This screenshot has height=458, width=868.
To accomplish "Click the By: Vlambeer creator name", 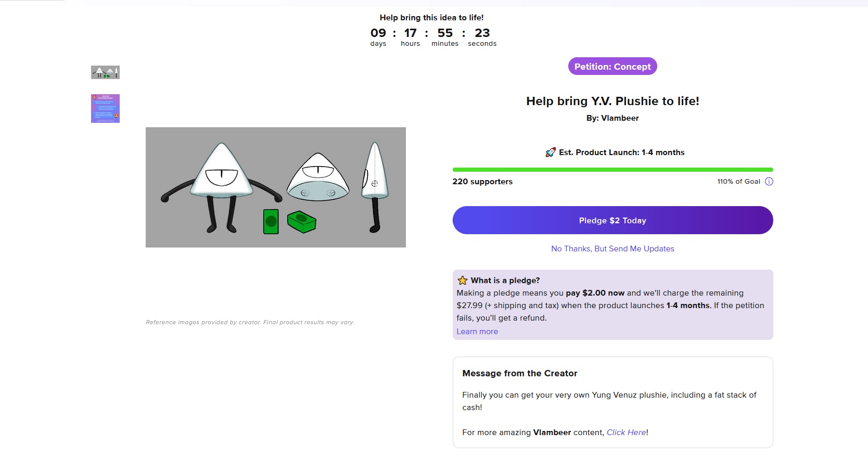I will [612, 118].
